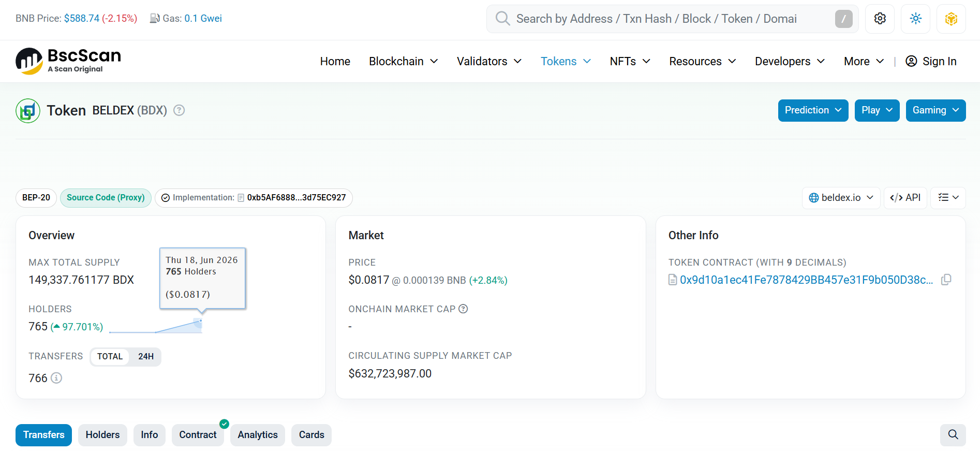This screenshot has height=451, width=980.
Task: Click the BscScan logo
Action: [x=68, y=61]
